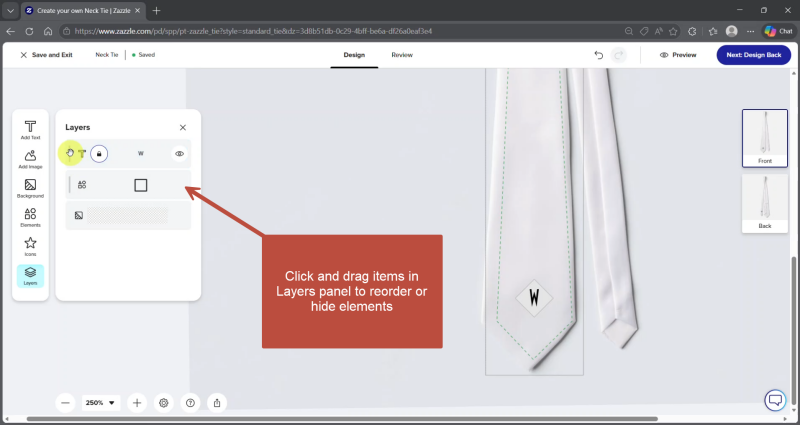Open Copilot Chat sidebar

[x=779, y=31]
